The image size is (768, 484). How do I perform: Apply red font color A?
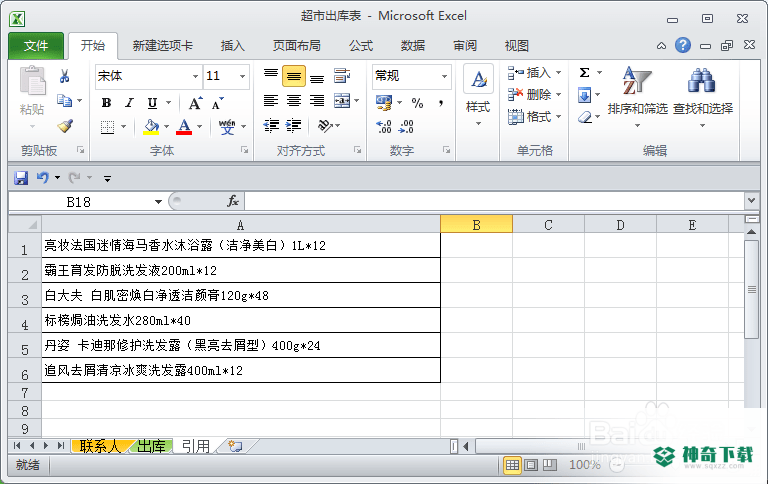[184, 126]
